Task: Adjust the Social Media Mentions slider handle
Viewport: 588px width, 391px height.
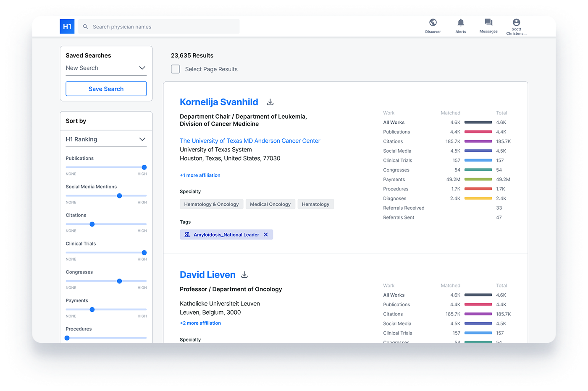Action: point(119,196)
